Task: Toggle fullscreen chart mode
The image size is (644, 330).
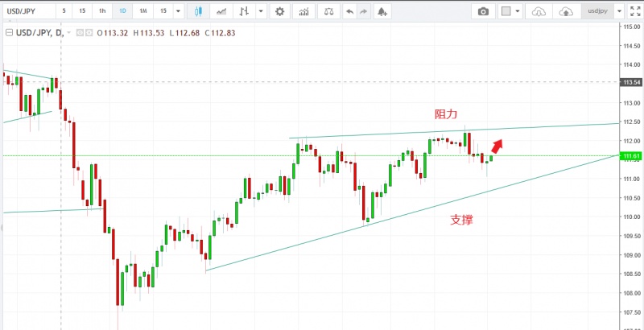Action: tap(636, 12)
